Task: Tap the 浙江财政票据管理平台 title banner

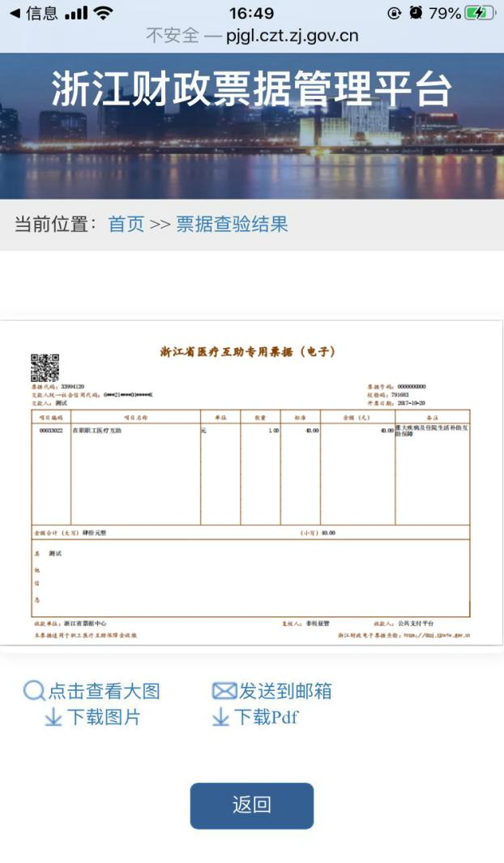Action: click(252, 89)
